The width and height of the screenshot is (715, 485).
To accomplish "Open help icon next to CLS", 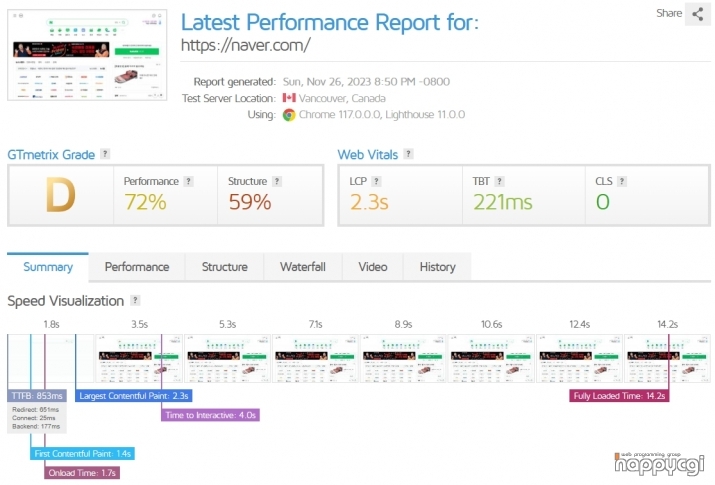I will coord(622,181).
